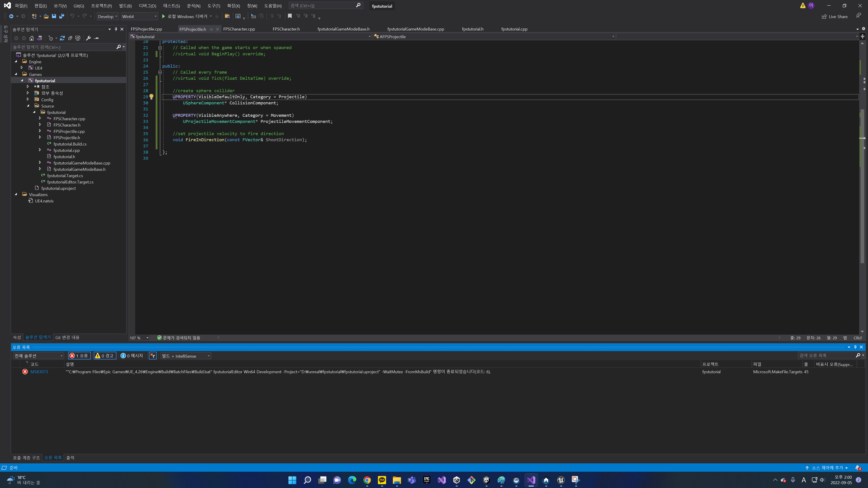Viewport: 868px width, 488px height.
Task: Open Solution Explorer properties wrench icon
Action: click(88, 38)
